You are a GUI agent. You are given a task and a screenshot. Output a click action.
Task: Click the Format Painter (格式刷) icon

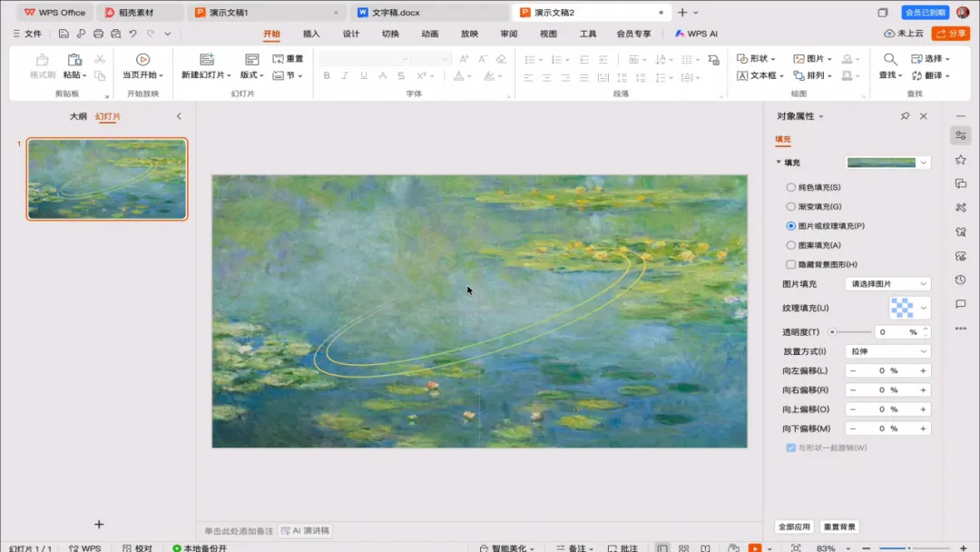point(43,60)
